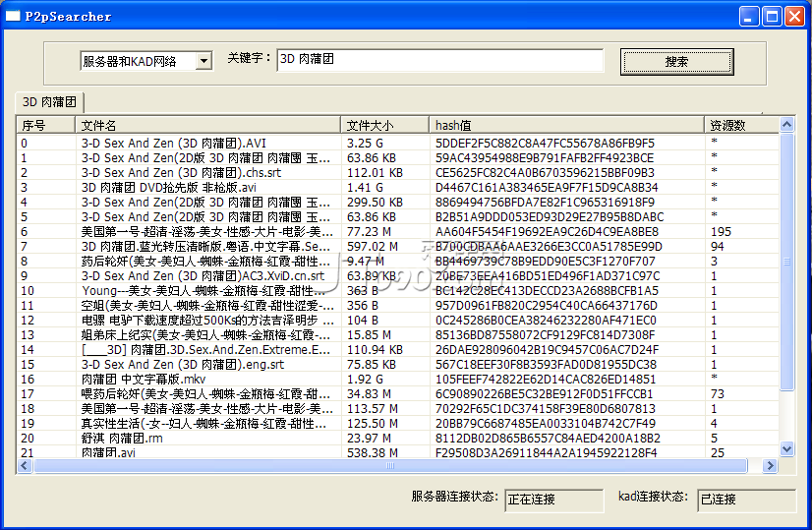The image size is (812, 530).
Task: Click the kad连接状态 field showing 已连接
Action: 746,500
